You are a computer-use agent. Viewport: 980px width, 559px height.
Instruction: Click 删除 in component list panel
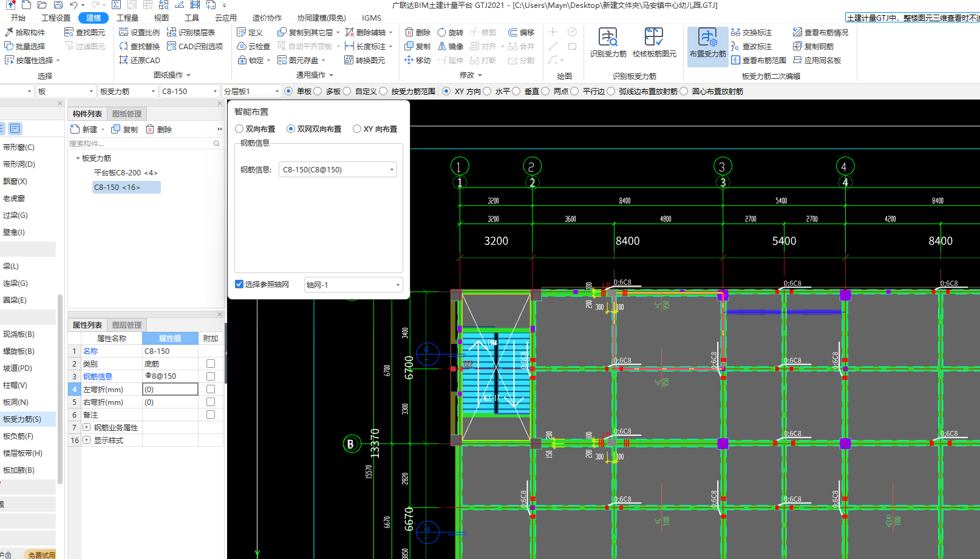pos(159,129)
